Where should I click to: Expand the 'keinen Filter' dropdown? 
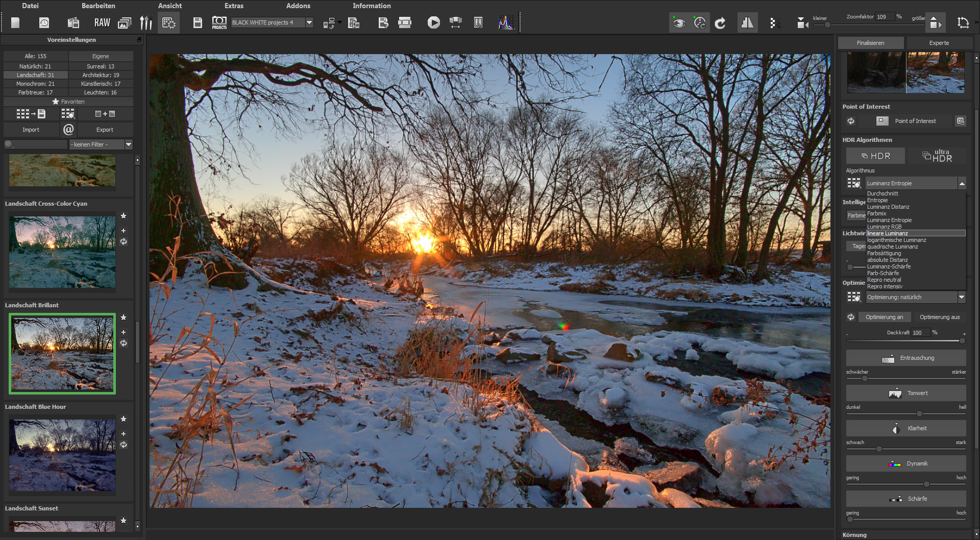(x=129, y=144)
